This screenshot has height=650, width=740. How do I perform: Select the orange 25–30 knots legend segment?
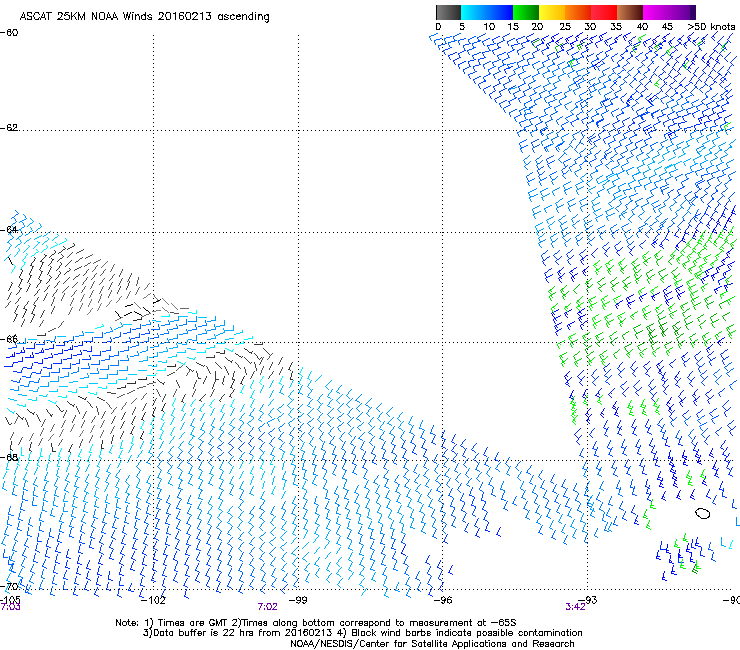click(x=578, y=12)
